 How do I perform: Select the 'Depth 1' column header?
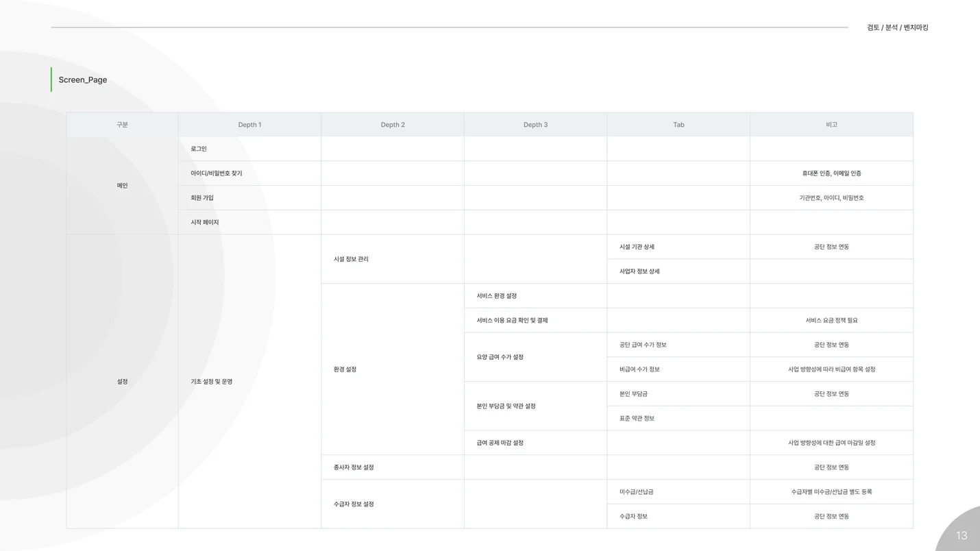(x=249, y=125)
